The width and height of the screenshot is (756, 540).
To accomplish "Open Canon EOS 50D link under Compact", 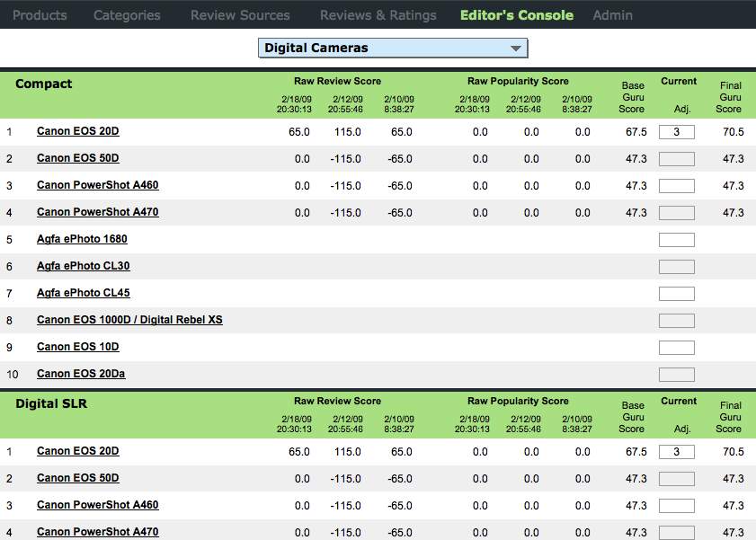I will [x=77, y=158].
